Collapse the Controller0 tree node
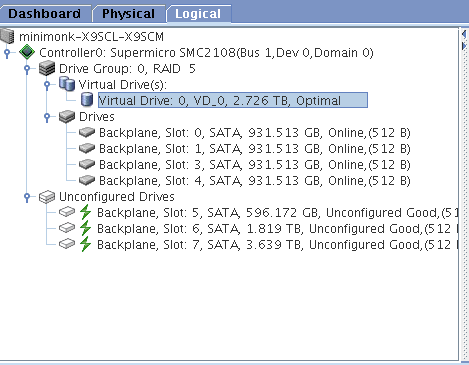 (7, 53)
